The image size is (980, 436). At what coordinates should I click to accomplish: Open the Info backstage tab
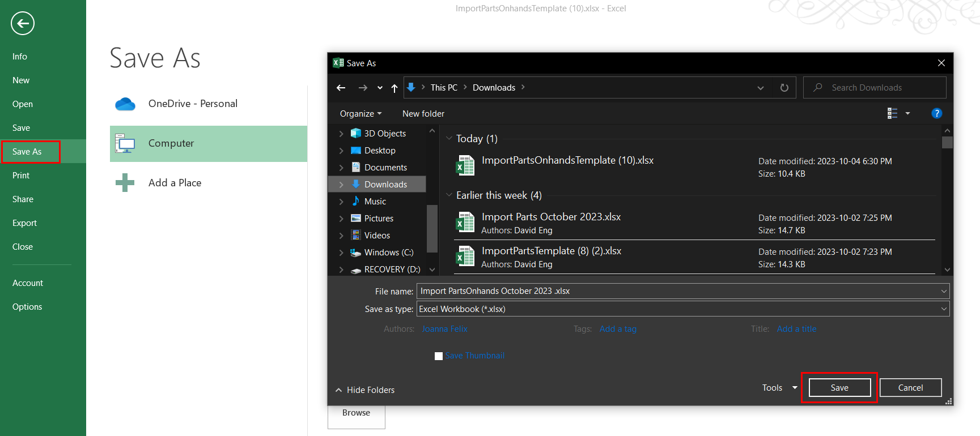(20, 57)
